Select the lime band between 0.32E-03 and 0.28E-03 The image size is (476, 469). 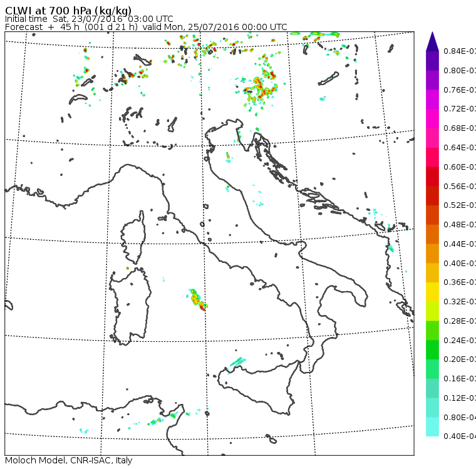pyautogui.click(x=432, y=311)
